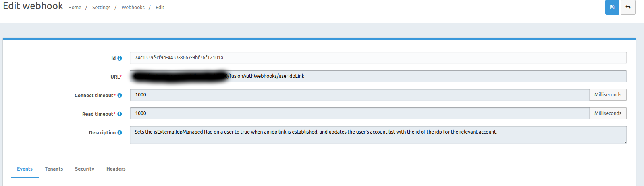Click the Description text area
The height and width of the screenshot is (186, 644).
[x=378, y=135]
